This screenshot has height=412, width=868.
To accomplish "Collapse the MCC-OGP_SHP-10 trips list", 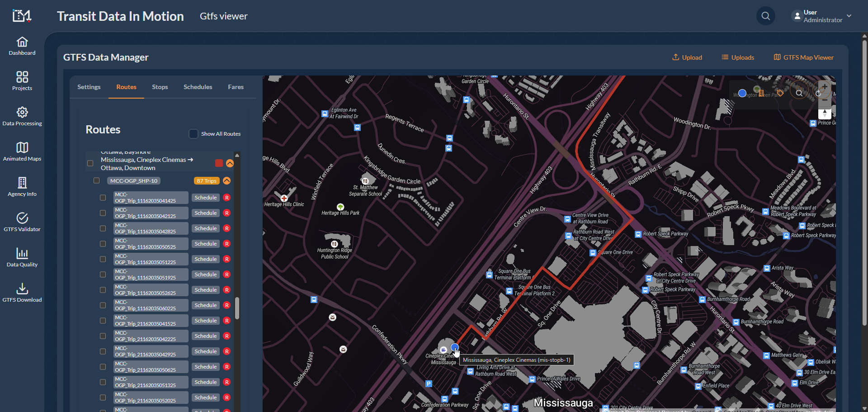I will pyautogui.click(x=227, y=181).
